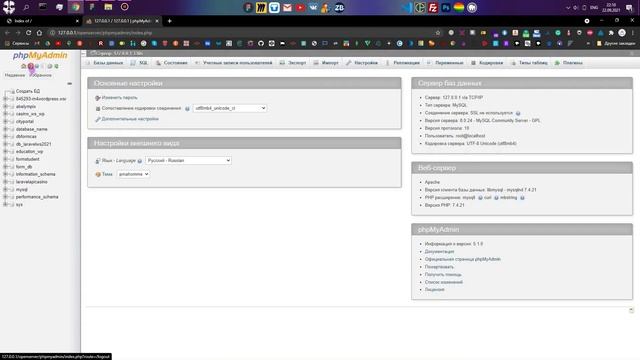Open the Настройки tab
Screen dimensions: 640x360
coord(362,63)
